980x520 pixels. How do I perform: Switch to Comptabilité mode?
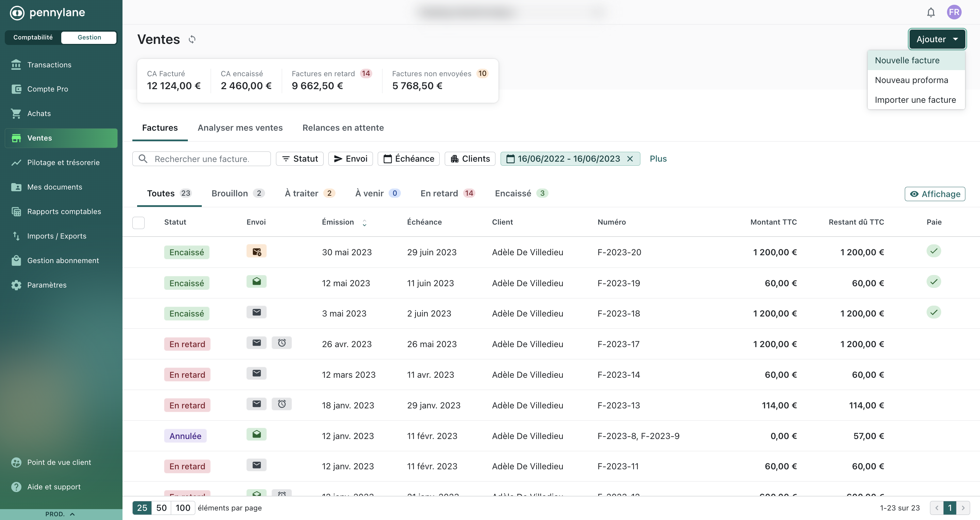pos(33,37)
